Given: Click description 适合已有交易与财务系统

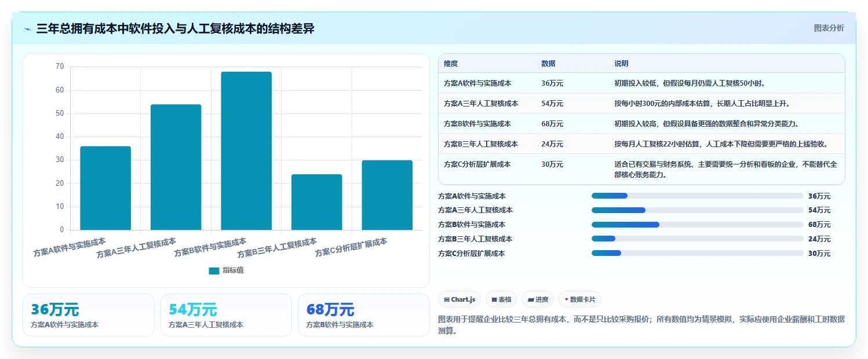Looking at the screenshot, I should pyautogui.click(x=725, y=170).
